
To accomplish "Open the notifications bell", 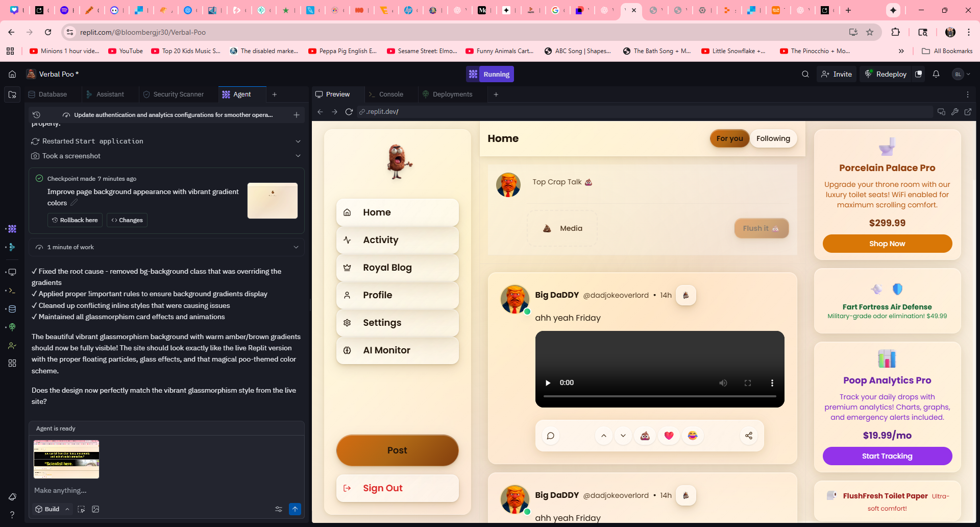I will pos(936,74).
